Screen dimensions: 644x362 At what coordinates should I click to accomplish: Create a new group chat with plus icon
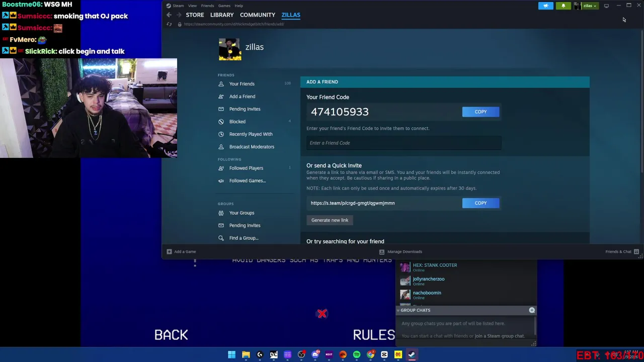pos(532,310)
